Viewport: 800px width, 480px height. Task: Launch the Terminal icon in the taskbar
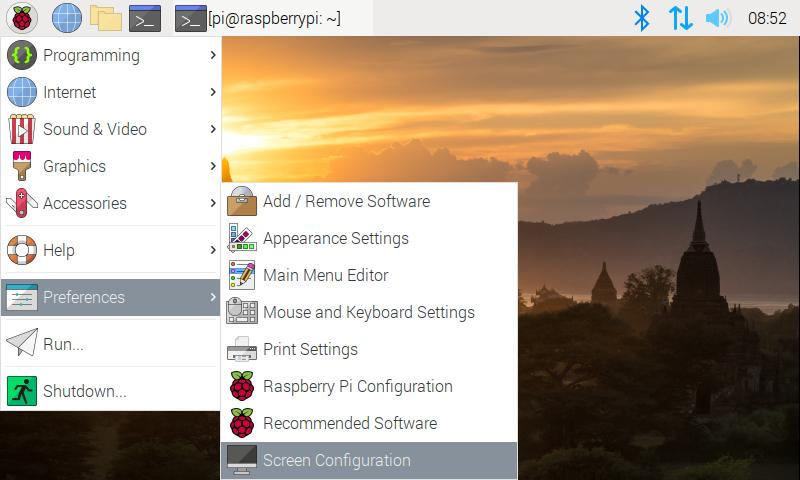[x=146, y=18]
